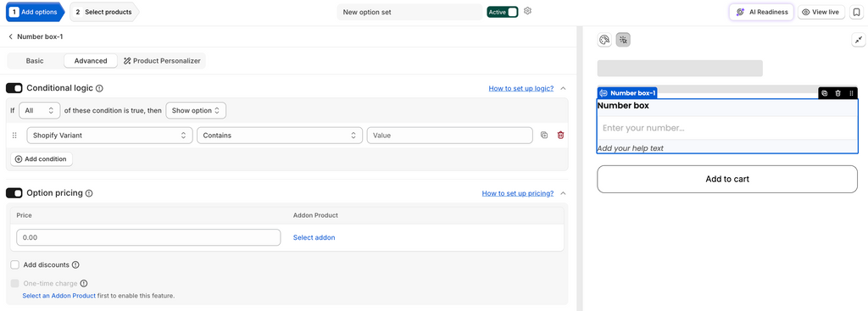Collapse the Option pricing section chevron
This screenshot has height=311, width=868.
coord(563,193)
